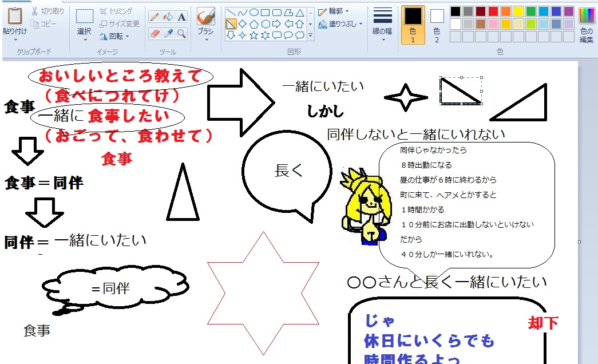Screen dimensions: 598x364
Task: Open the Select (選択) dropdown arrow
Action: click(85, 39)
